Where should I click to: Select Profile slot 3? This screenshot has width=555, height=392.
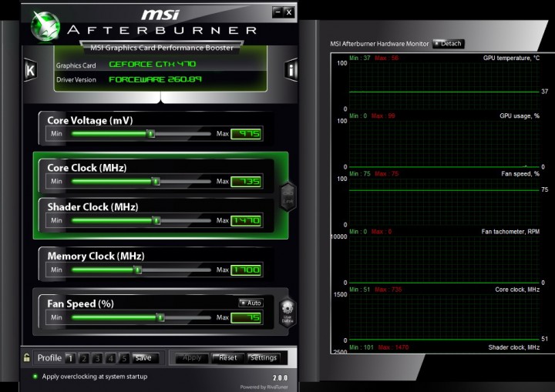click(x=97, y=358)
